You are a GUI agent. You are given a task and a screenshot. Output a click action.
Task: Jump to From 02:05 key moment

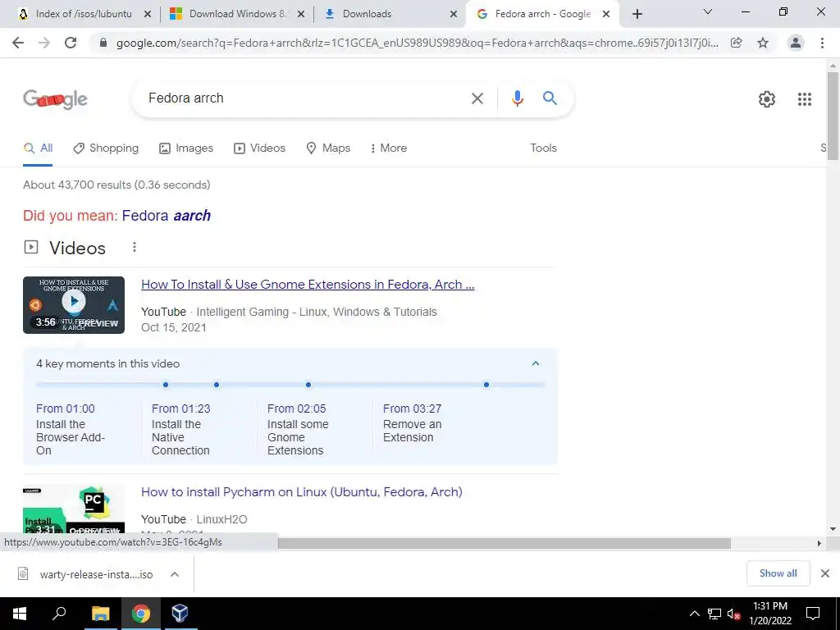click(x=297, y=409)
